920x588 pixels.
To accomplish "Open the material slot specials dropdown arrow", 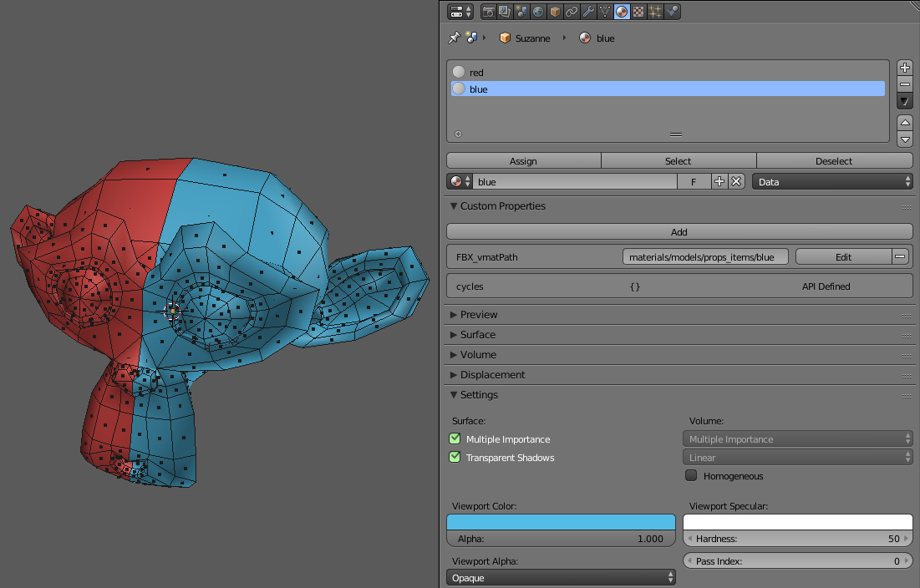I will 905,101.
